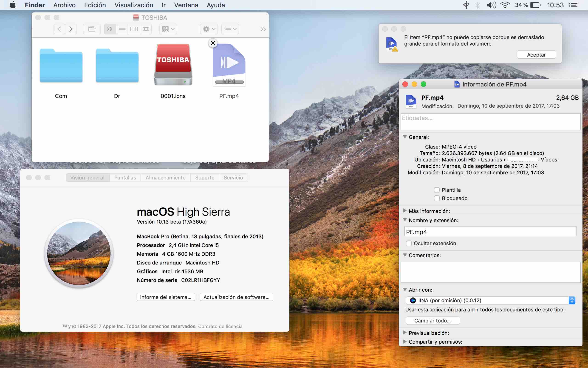Switch to Almacenamiento tab
This screenshot has width=588, height=368.
click(165, 178)
